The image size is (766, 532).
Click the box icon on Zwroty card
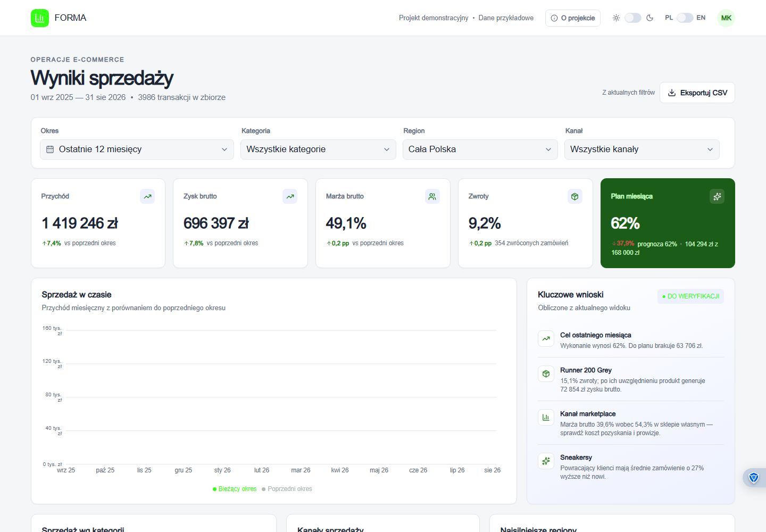(x=574, y=196)
